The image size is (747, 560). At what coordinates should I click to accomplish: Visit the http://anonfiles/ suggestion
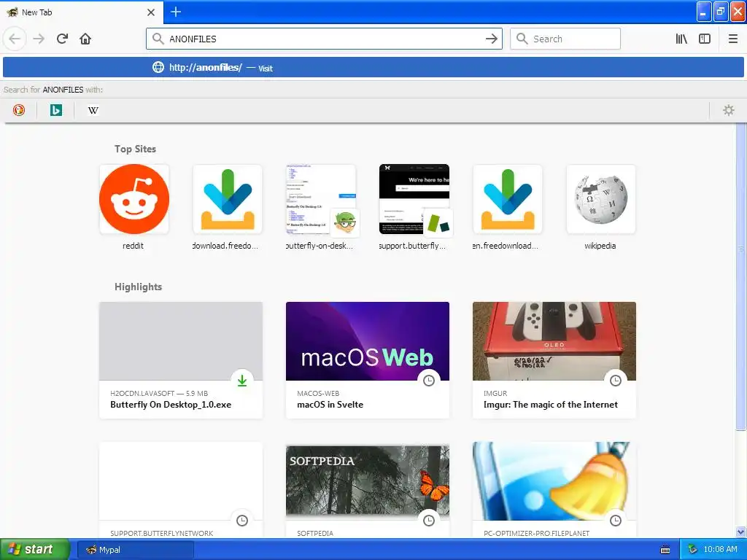(373, 68)
